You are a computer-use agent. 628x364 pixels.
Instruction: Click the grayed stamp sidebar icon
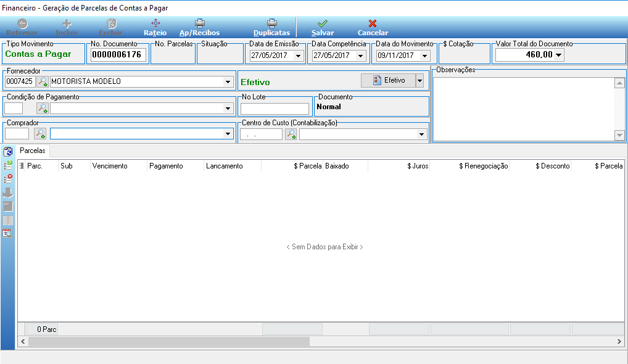[x=7, y=192]
